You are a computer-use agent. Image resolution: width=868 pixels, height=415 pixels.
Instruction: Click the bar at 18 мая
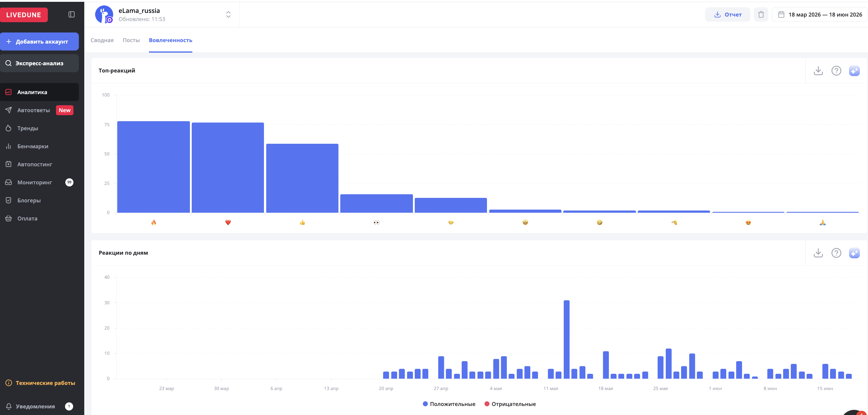tap(606, 365)
